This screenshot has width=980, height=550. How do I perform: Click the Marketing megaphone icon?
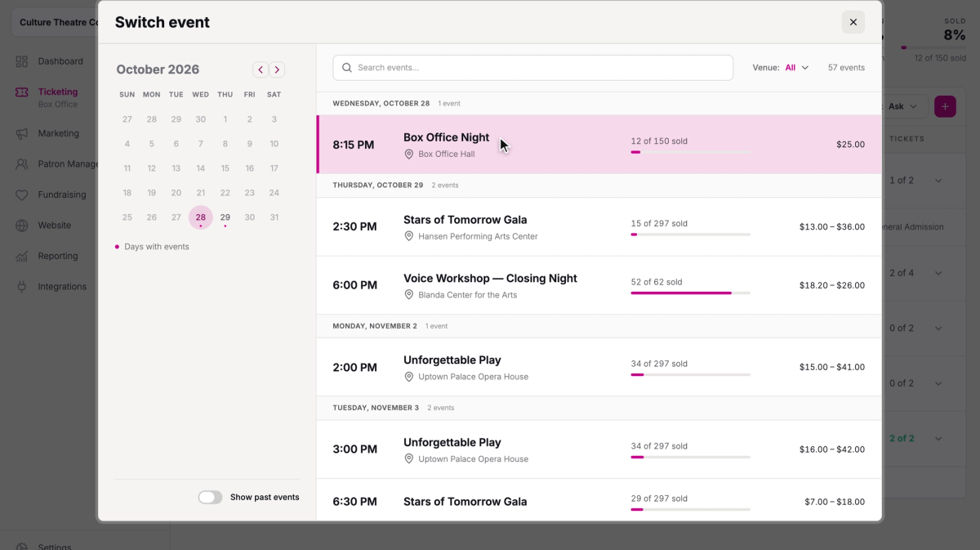point(22,133)
